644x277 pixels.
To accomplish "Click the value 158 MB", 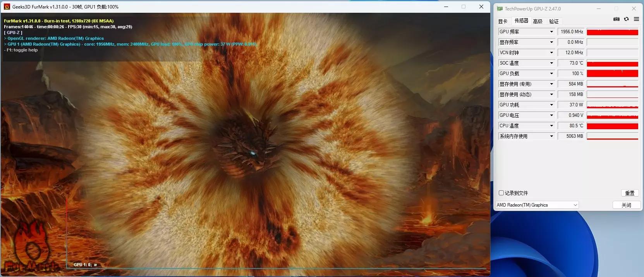I will 571,94.
